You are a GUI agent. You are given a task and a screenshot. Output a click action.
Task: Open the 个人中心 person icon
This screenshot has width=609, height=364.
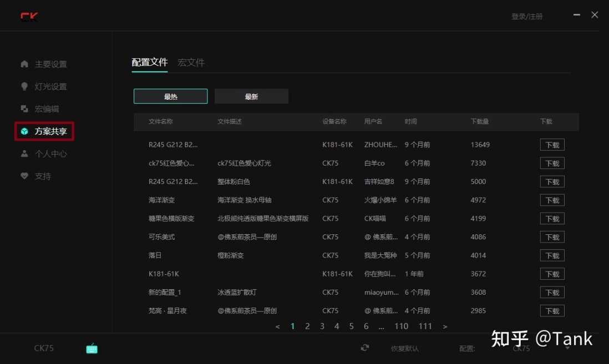pyautogui.click(x=24, y=153)
